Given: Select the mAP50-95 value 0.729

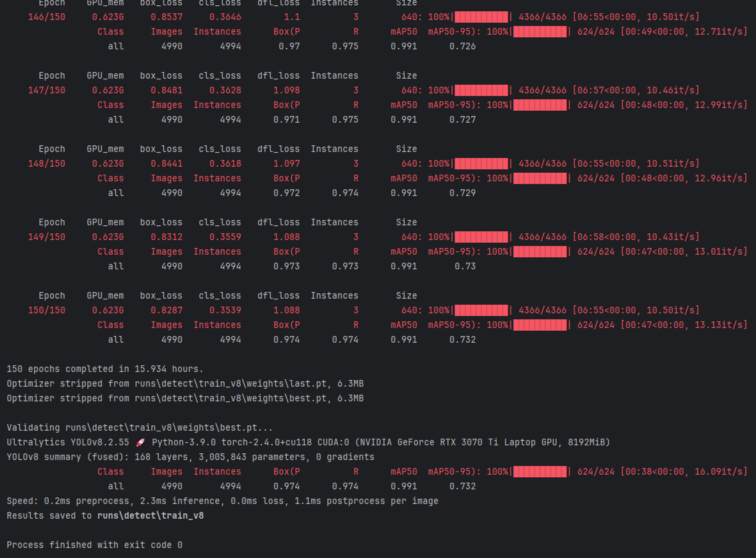Looking at the screenshot, I should pyautogui.click(x=463, y=193).
